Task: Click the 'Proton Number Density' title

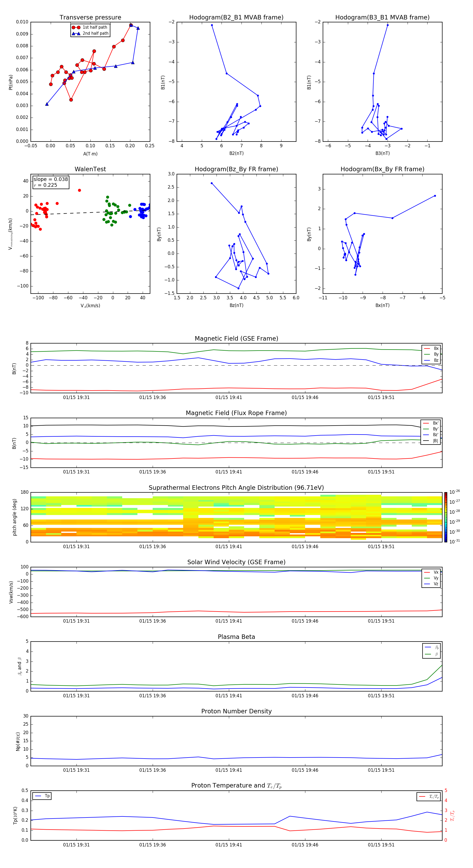Action: pos(236,711)
